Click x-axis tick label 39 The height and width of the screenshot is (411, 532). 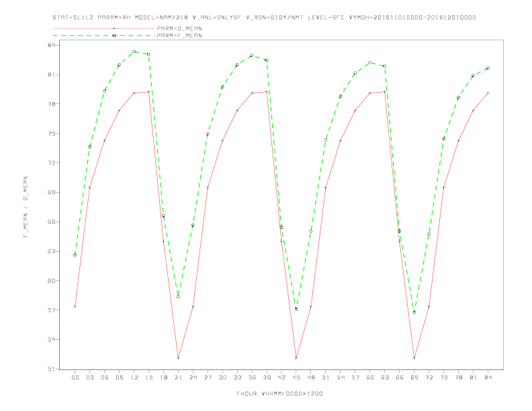[267, 377]
